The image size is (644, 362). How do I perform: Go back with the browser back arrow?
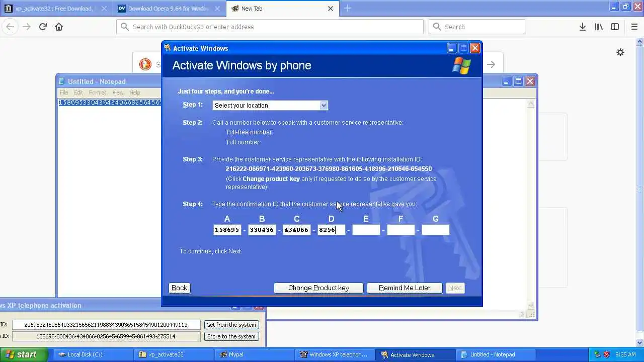click(x=10, y=27)
